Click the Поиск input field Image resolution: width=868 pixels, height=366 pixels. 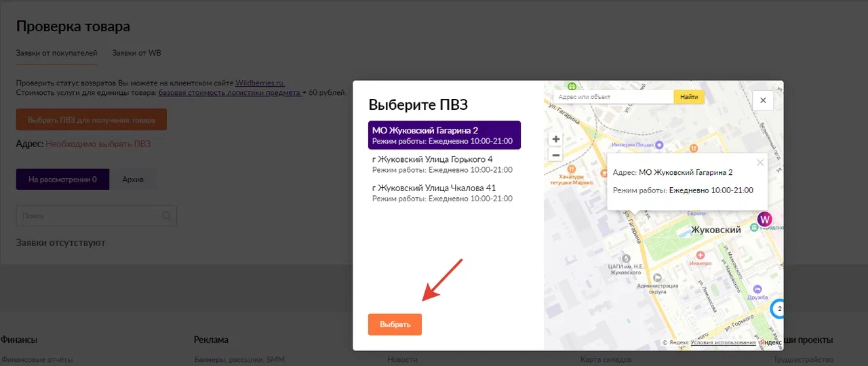96,216
